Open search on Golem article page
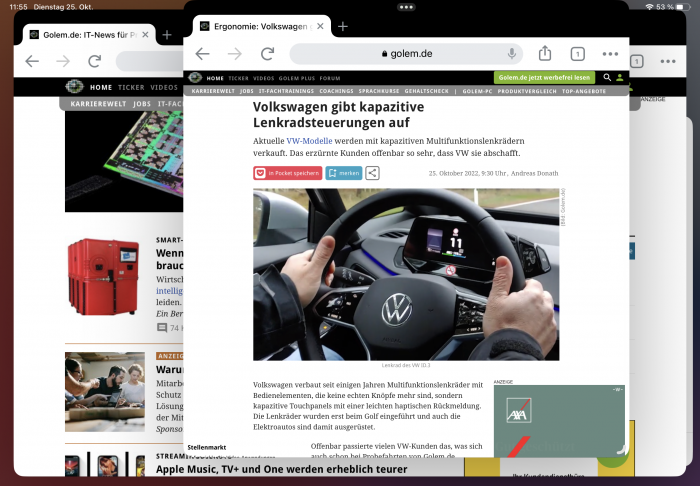 click(607, 77)
